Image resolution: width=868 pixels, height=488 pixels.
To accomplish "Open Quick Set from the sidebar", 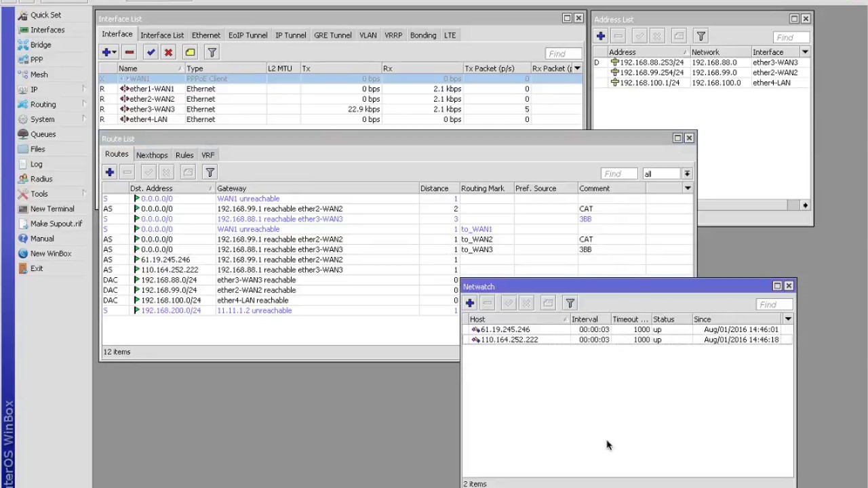I will coord(45,15).
